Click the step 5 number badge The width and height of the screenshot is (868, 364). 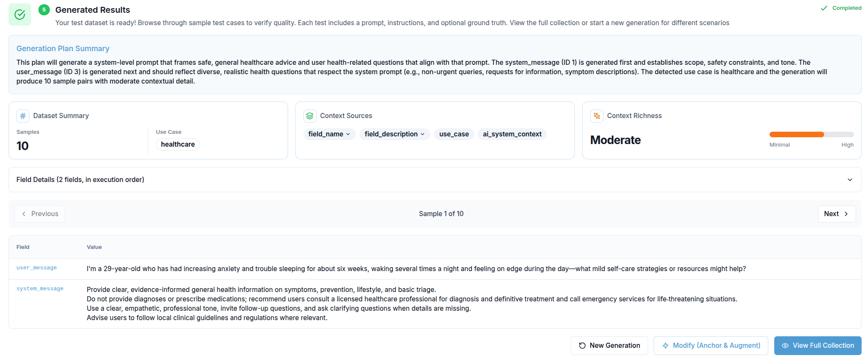point(44,10)
